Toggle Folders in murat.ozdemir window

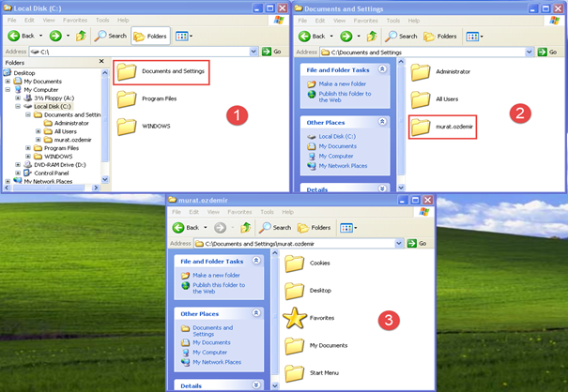pos(315,228)
